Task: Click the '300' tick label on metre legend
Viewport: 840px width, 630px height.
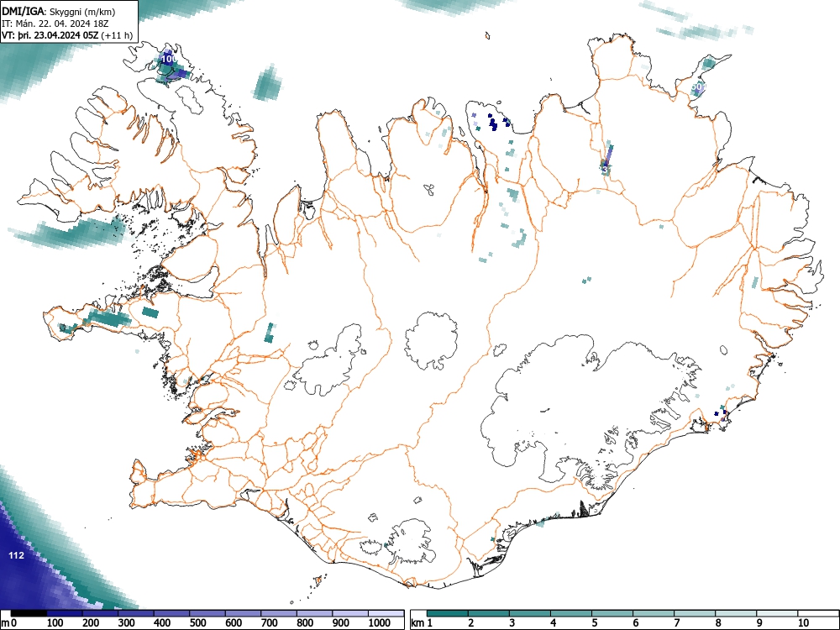Action: tap(127, 623)
